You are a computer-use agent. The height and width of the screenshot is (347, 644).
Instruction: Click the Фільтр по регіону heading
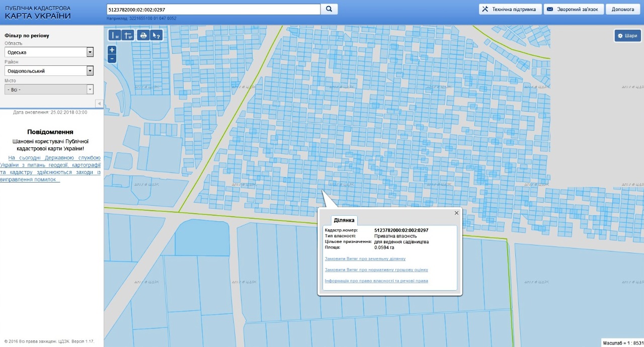[27, 36]
